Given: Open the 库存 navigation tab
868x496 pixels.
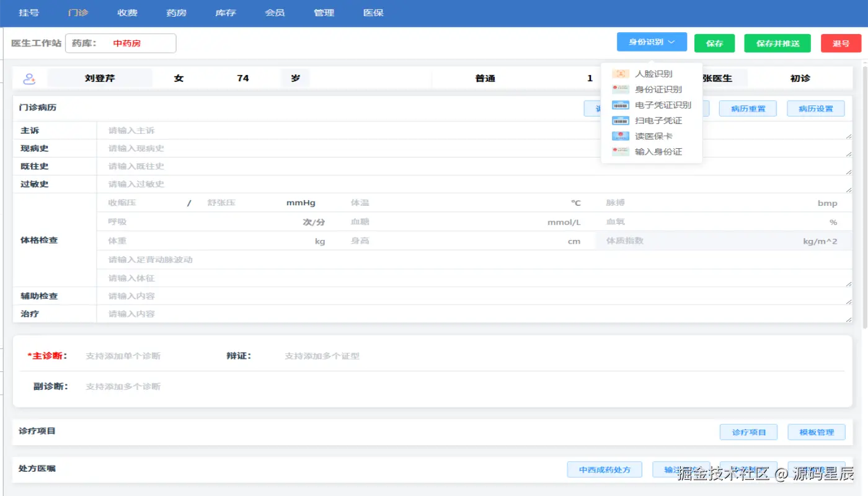Looking at the screenshot, I should tap(226, 12).
